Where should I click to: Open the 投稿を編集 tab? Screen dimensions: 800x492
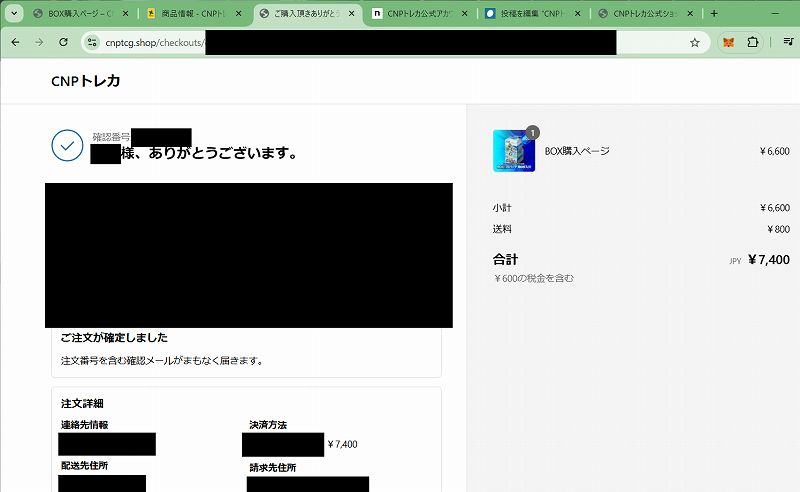pos(533,14)
